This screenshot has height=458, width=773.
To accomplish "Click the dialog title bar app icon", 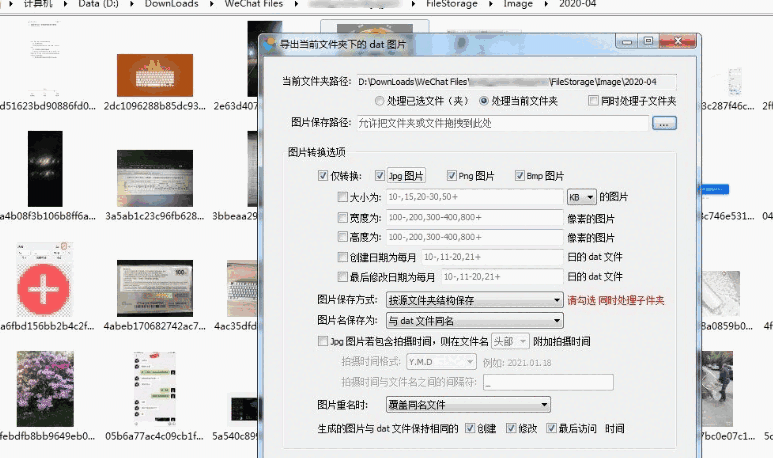I will [269, 44].
